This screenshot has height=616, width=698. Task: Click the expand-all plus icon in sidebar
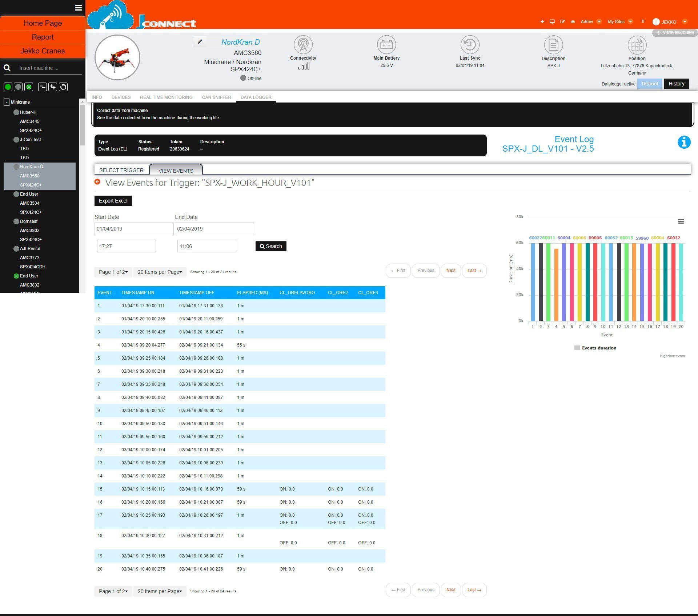[53, 87]
